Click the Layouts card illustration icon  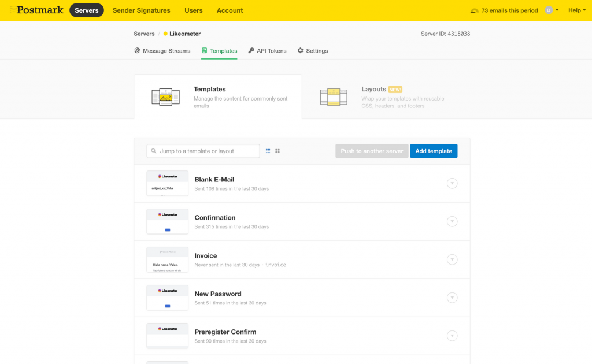[334, 97]
